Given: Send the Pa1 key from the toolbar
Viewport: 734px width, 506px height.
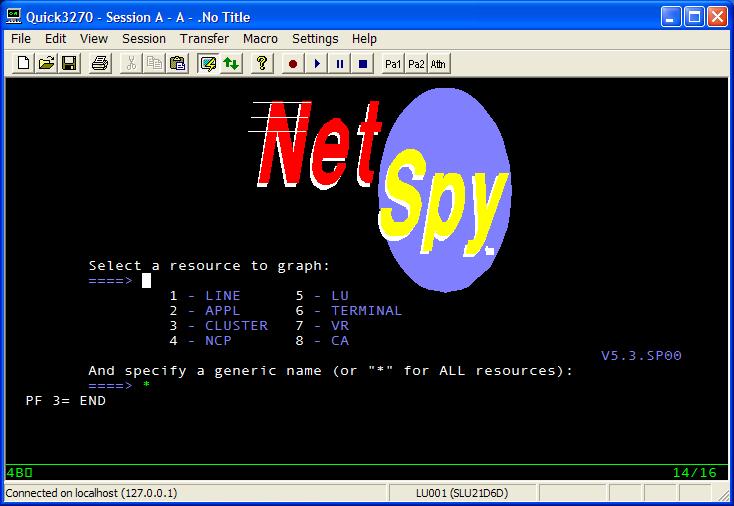Looking at the screenshot, I should pos(393,64).
